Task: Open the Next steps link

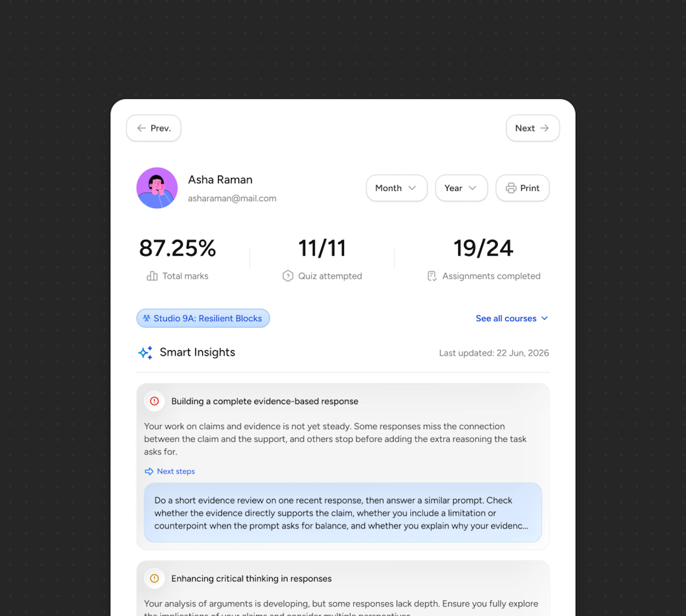Action: coord(176,471)
